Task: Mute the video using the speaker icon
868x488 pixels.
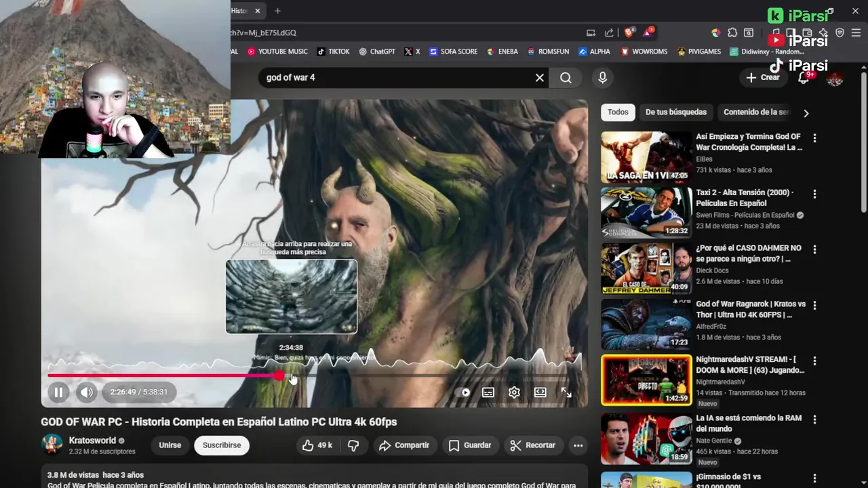Action: [x=87, y=392]
